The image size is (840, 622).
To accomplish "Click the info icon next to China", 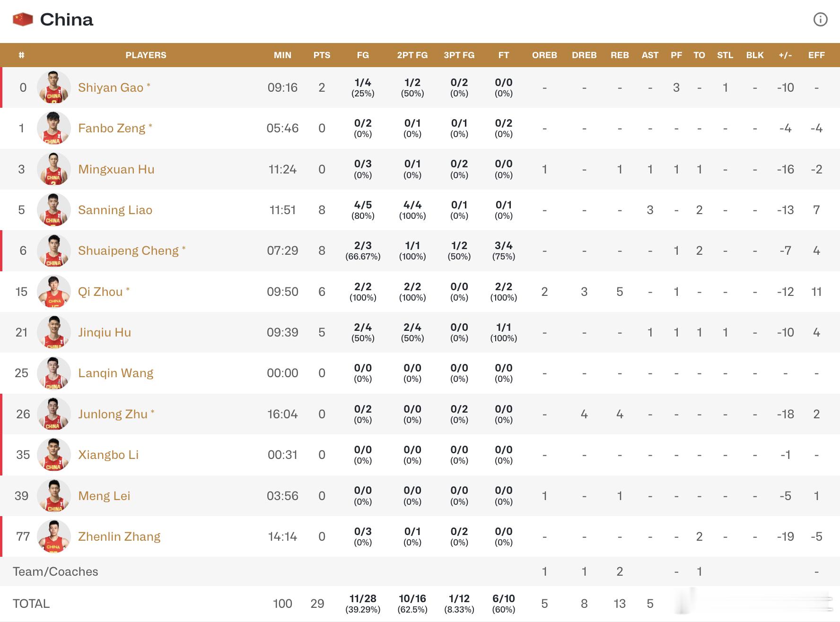I will click(820, 19).
